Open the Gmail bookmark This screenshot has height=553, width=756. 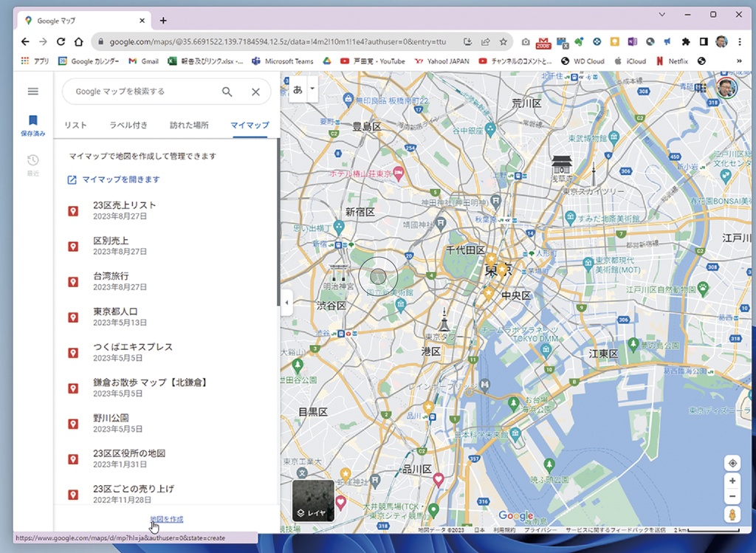(x=144, y=61)
